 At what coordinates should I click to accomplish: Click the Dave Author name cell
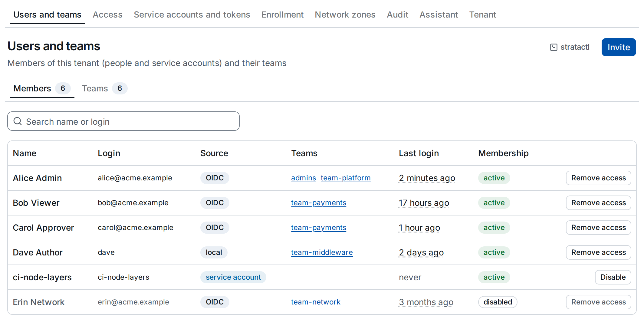(38, 252)
